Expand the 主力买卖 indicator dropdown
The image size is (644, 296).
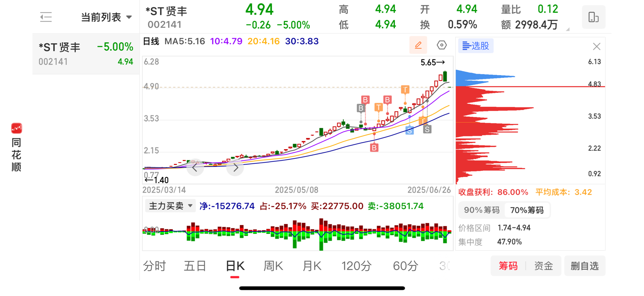click(x=170, y=206)
